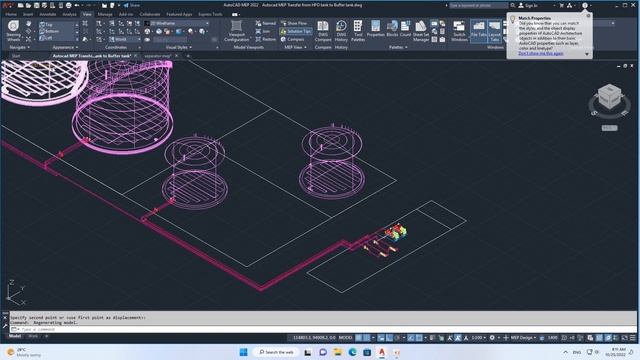Screen dimensions: 640x360
Task: Click the Join viewports button
Action: [x=263, y=31]
